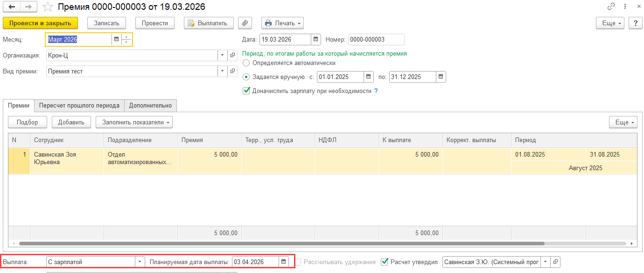Viewport: 644px width, 273px height.
Task: Open the table Еще menu
Action: click(x=623, y=122)
